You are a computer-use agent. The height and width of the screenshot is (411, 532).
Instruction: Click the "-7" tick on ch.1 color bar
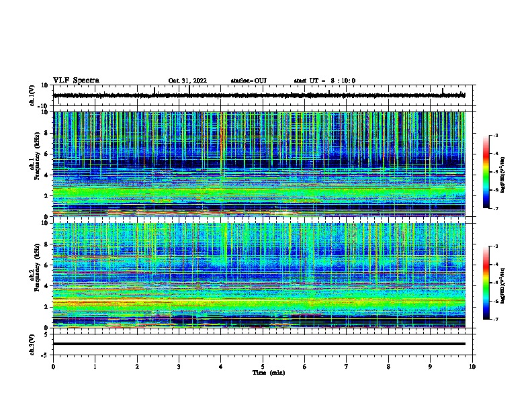[496, 208]
